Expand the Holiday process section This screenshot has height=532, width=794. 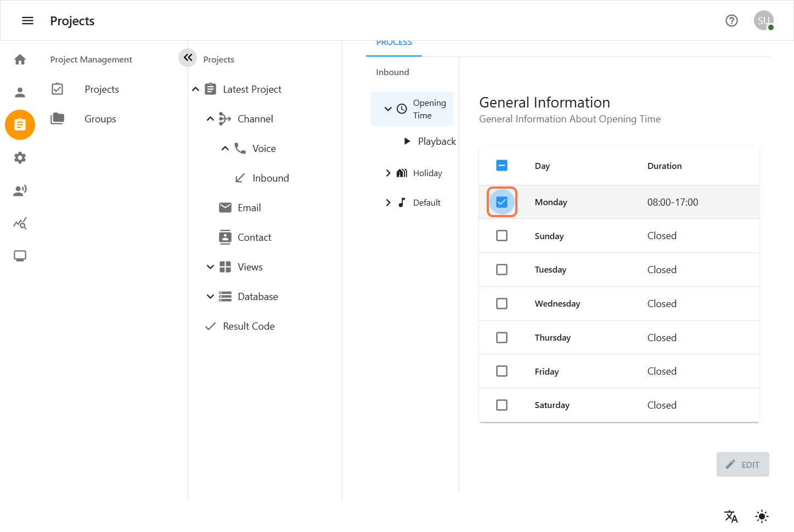point(388,173)
